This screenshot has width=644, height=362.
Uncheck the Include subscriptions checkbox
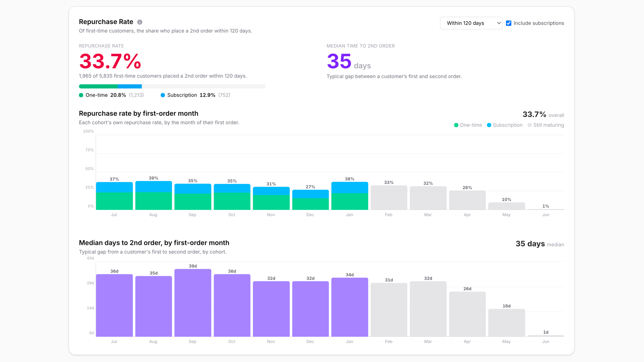click(x=509, y=23)
